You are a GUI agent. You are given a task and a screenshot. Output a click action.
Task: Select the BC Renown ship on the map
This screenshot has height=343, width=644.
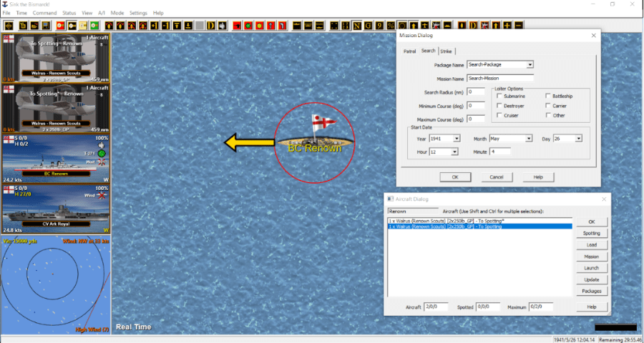click(x=315, y=142)
